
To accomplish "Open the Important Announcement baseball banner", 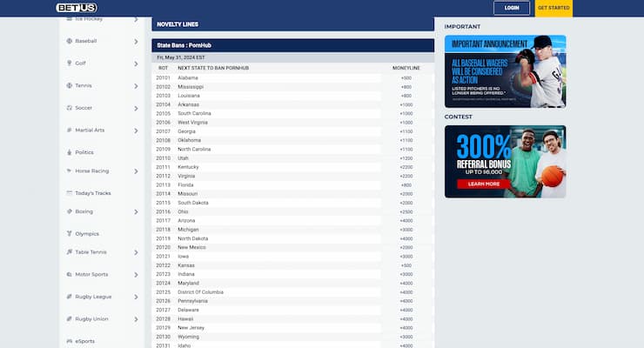I will (505, 71).
